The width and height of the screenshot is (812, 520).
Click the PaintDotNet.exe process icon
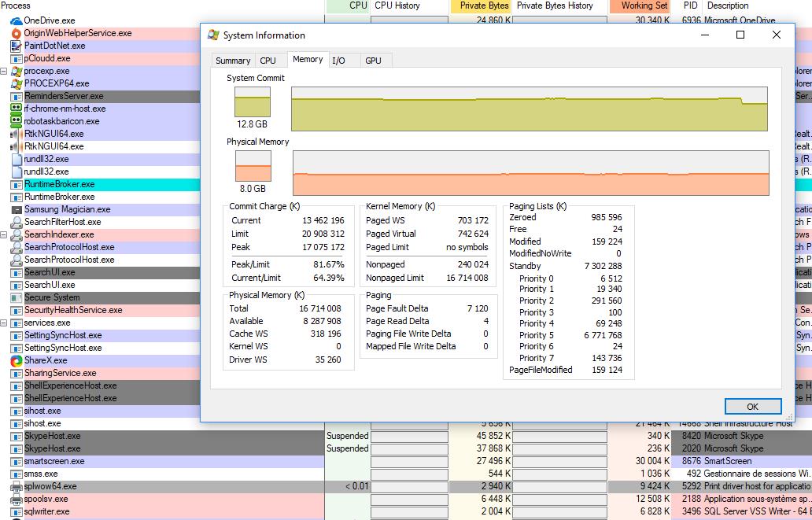[x=17, y=46]
